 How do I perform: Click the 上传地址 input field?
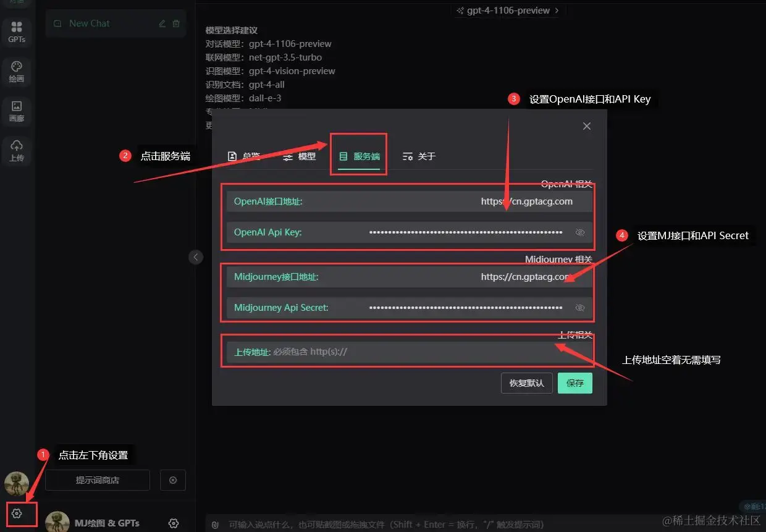410,352
